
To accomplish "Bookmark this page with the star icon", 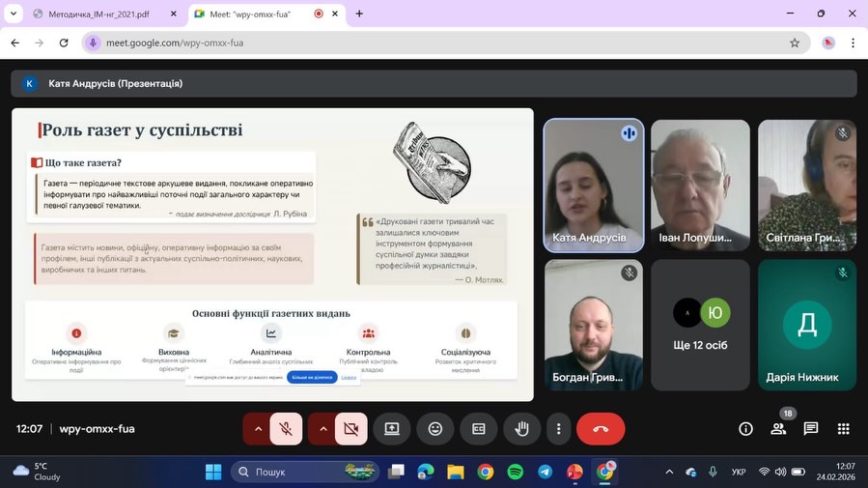I will (x=795, y=43).
